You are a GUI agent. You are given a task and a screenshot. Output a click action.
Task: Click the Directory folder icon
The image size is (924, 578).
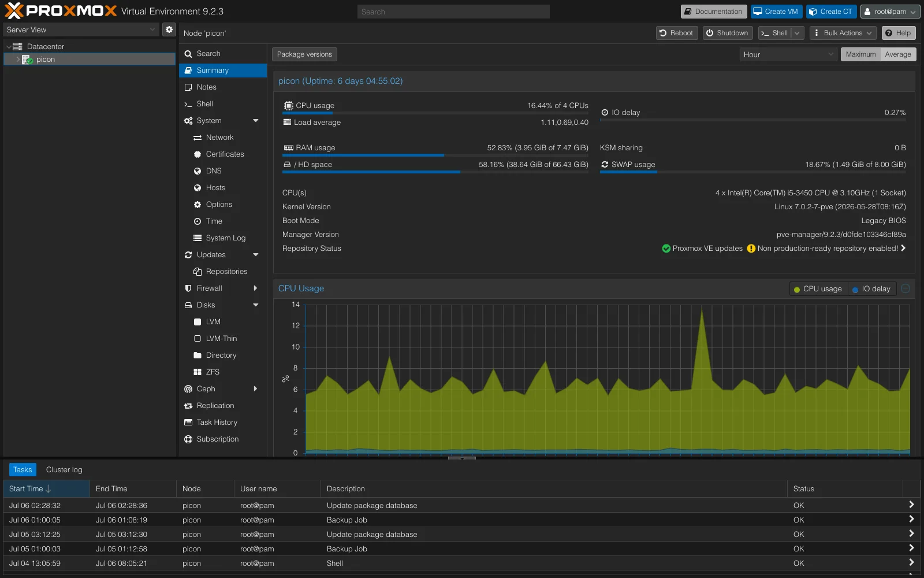(198, 355)
